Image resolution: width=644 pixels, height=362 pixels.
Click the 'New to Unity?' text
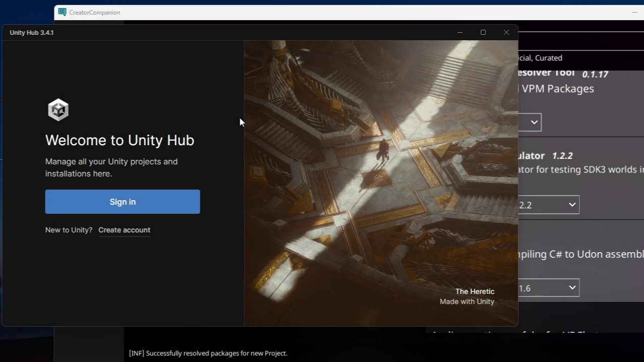(x=69, y=230)
